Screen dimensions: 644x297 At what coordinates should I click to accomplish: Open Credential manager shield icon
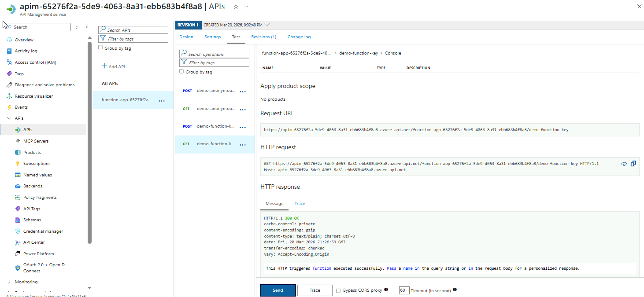pyautogui.click(x=18, y=231)
